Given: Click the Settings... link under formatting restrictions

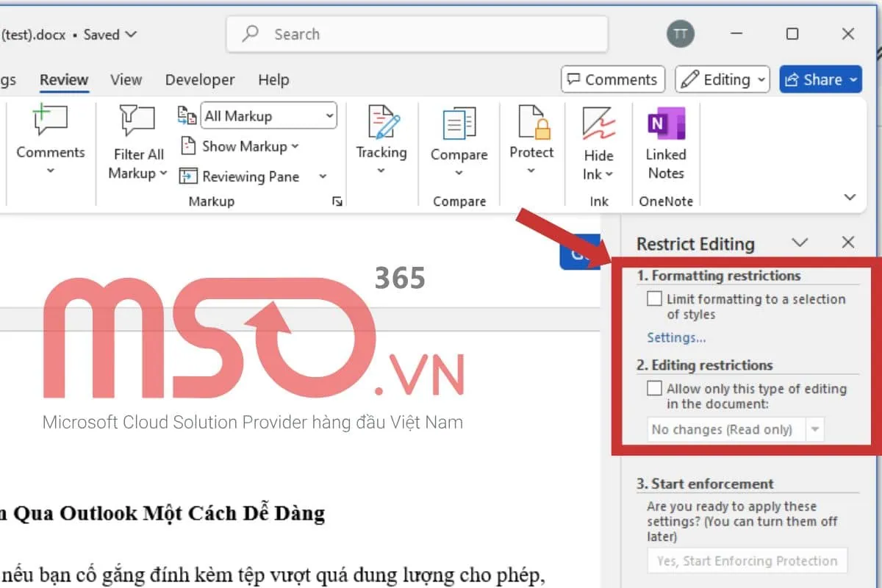Looking at the screenshot, I should 676,338.
